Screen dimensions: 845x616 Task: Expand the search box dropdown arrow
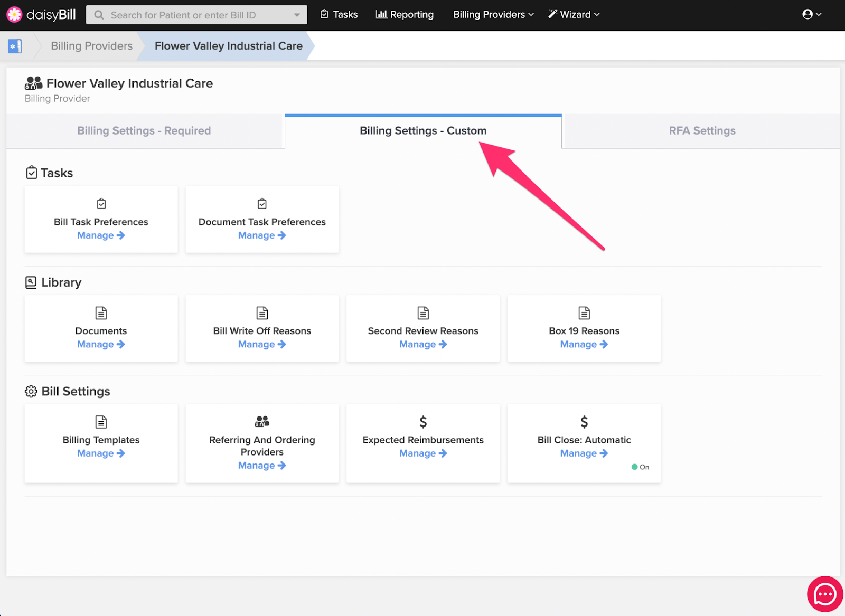297,15
